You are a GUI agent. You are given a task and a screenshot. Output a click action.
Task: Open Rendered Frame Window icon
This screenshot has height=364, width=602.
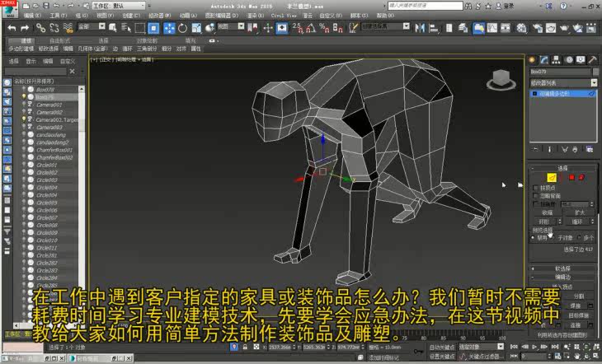pyautogui.click(x=551, y=28)
